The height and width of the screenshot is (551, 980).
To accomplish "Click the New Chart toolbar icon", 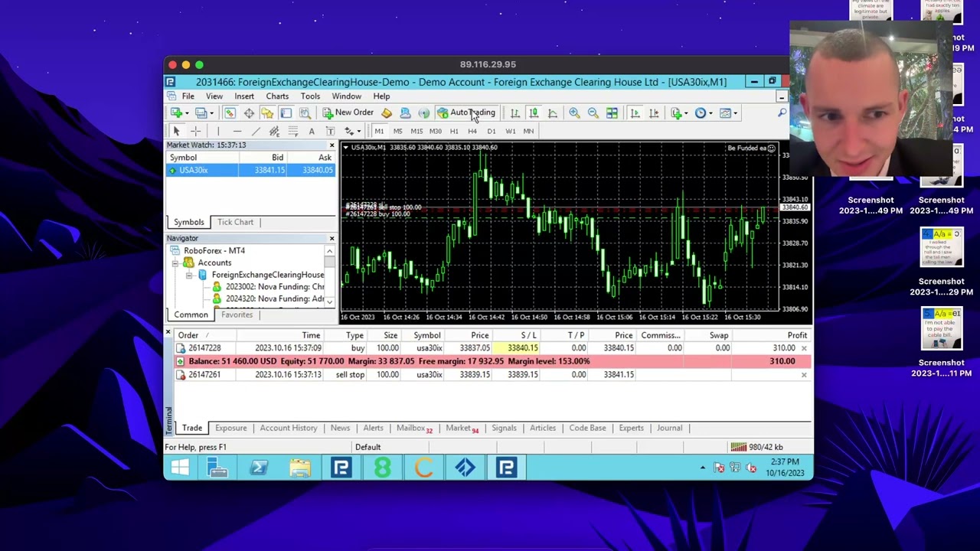I will click(x=177, y=113).
